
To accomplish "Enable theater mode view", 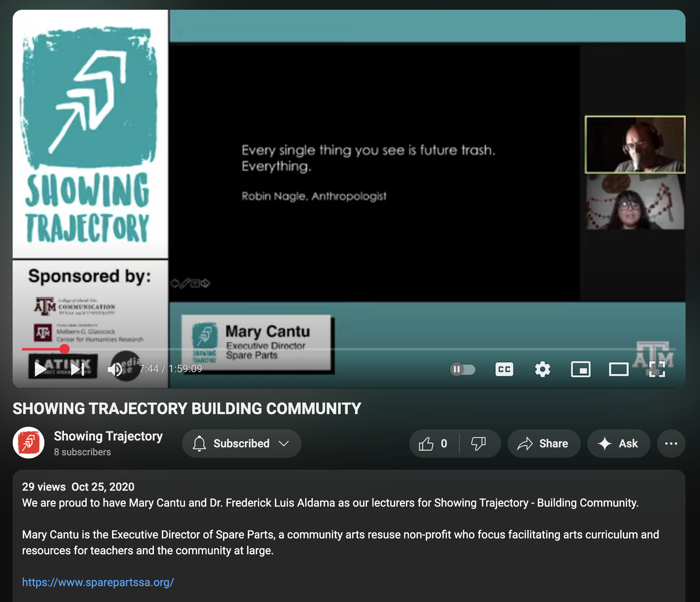I will (619, 369).
